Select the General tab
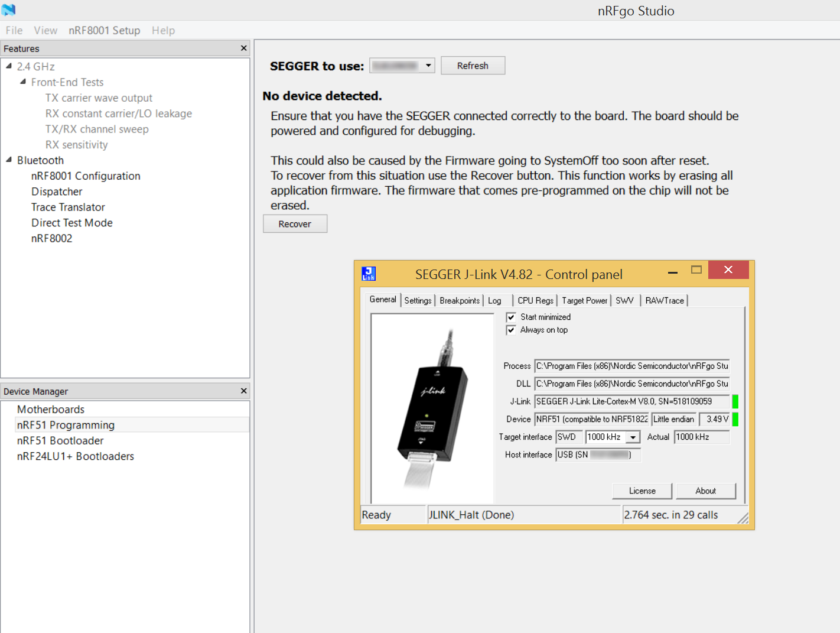 pyautogui.click(x=383, y=299)
